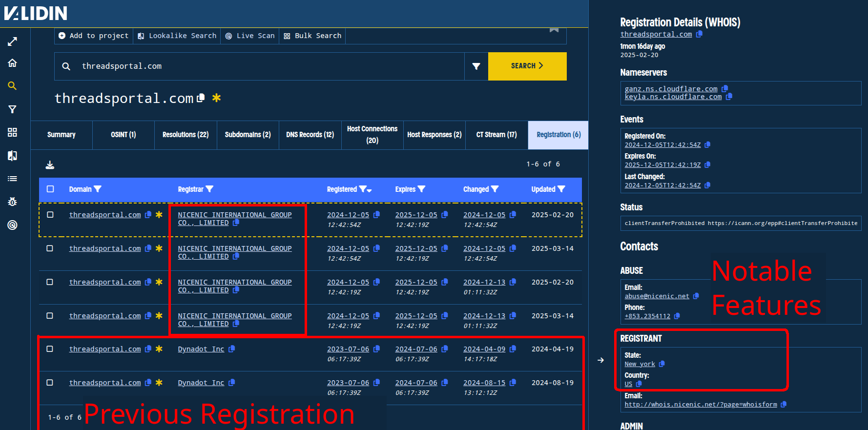
Task: Open the compare panels icon in sidebar
Action: (x=12, y=156)
